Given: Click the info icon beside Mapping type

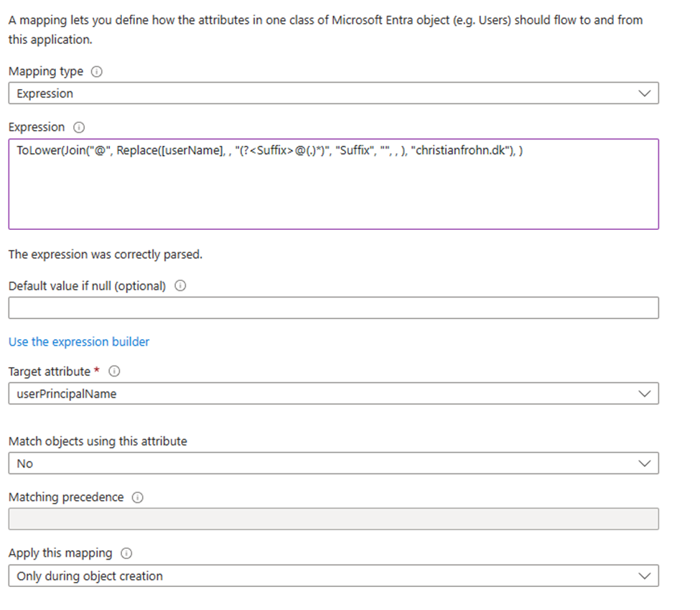Looking at the screenshot, I should 97,72.
